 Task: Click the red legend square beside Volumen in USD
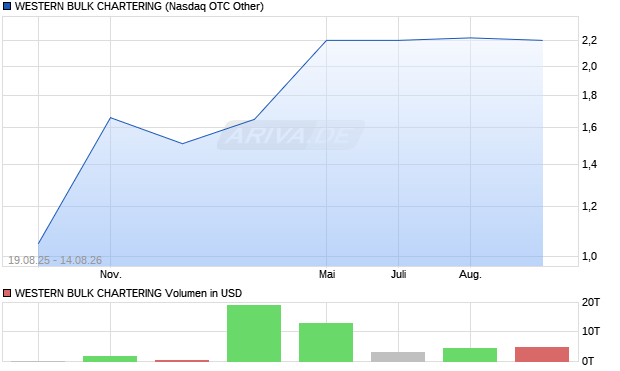pos(7,293)
